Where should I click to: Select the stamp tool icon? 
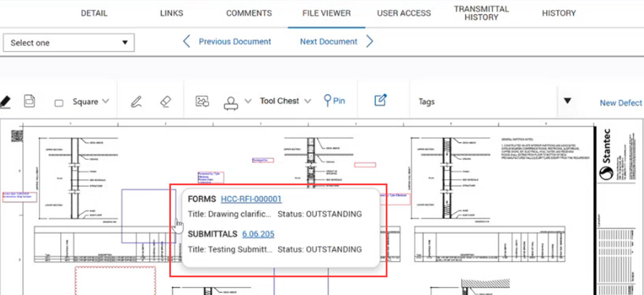click(231, 103)
